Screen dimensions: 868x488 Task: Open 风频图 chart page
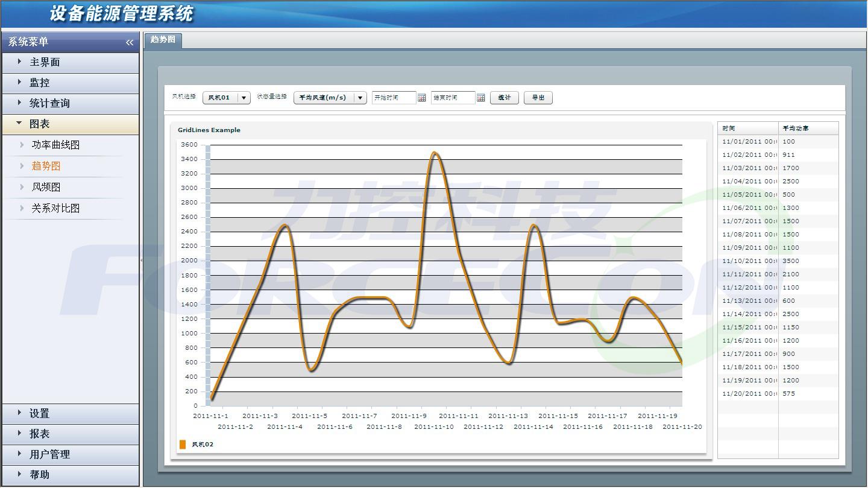[x=46, y=187]
